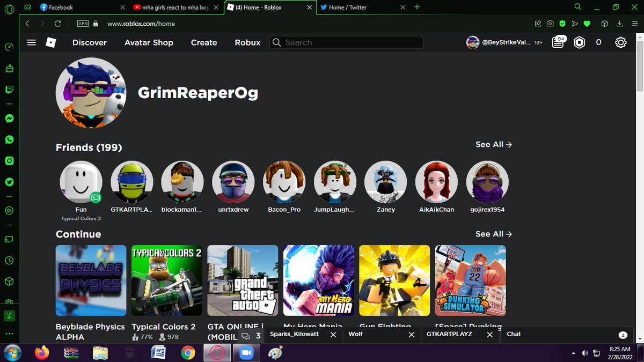This screenshot has width=644, height=362.
Task: Open the Roblox hamburger navigation menu
Action: [32, 42]
